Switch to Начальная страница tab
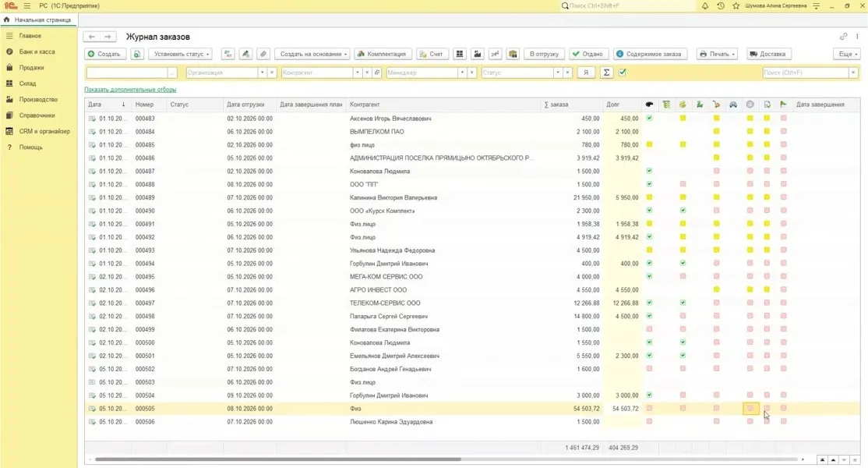 38,20
